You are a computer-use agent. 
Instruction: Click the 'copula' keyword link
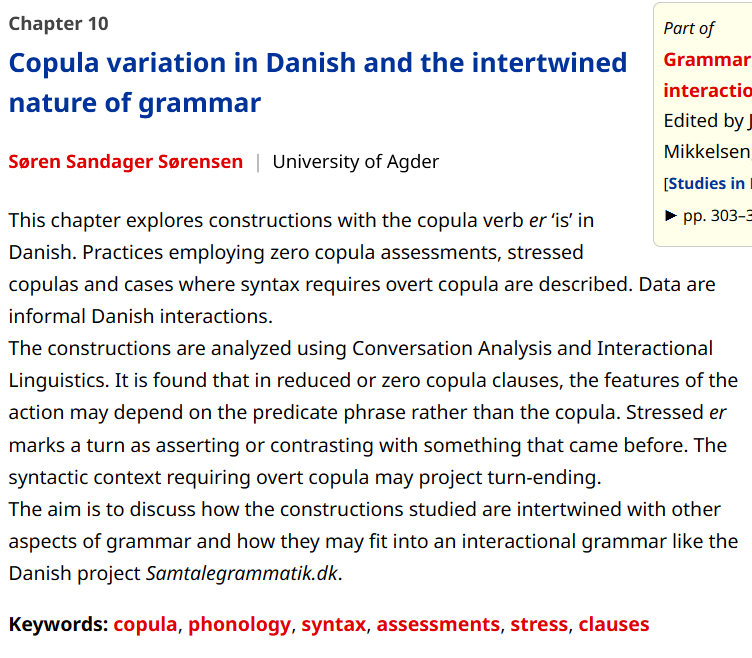tap(145, 625)
